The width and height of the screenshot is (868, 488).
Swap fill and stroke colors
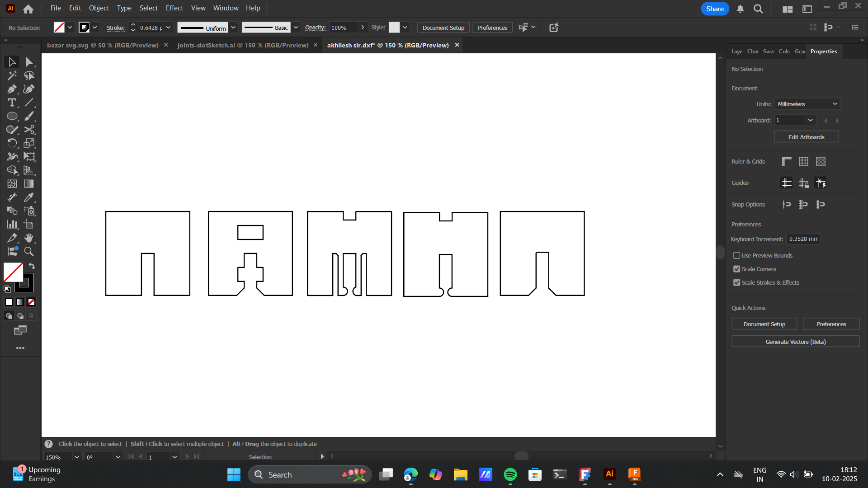coord(32,266)
